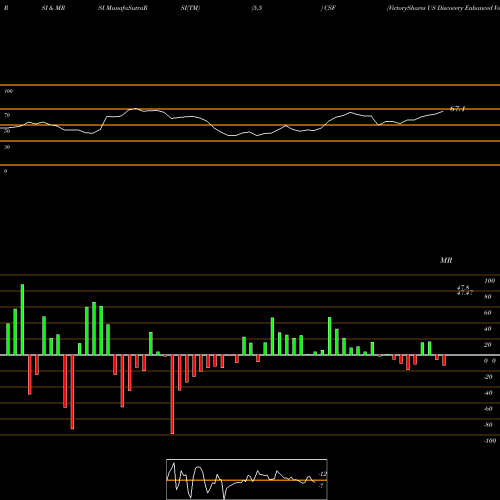Click the 'SI & MR' header label
This screenshot has width=500, height=500.
point(53,8)
